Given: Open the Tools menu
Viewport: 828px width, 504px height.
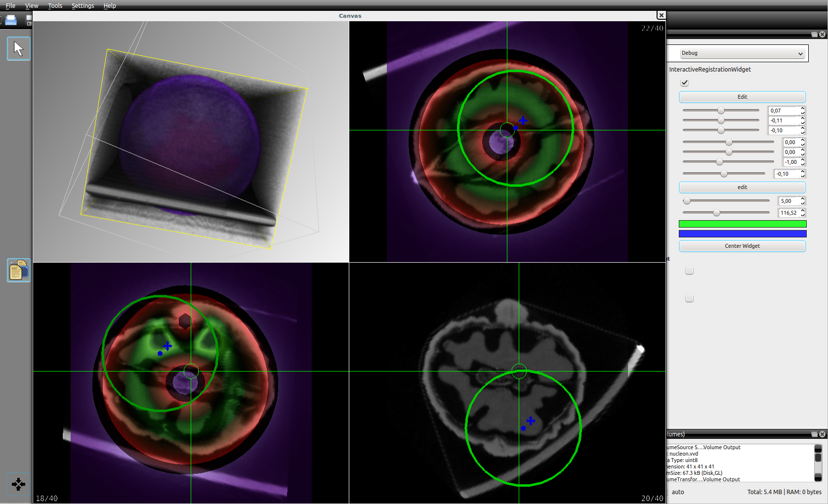Looking at the screenshot, I should (55, 6).
